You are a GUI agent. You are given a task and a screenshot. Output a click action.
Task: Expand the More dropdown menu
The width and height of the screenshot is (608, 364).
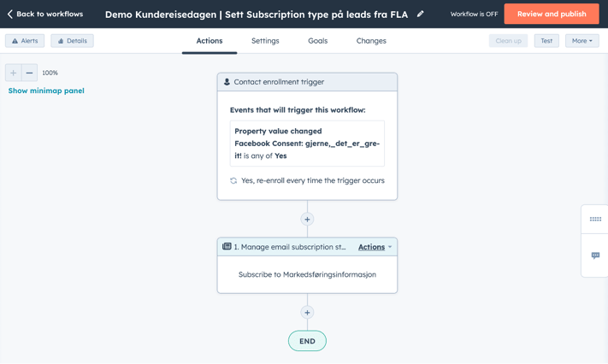[582, 41]
